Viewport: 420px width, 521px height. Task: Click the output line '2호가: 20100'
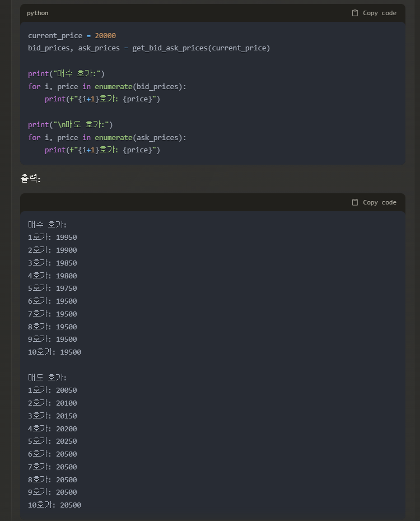pyautogui.click(x=53, y=403)
